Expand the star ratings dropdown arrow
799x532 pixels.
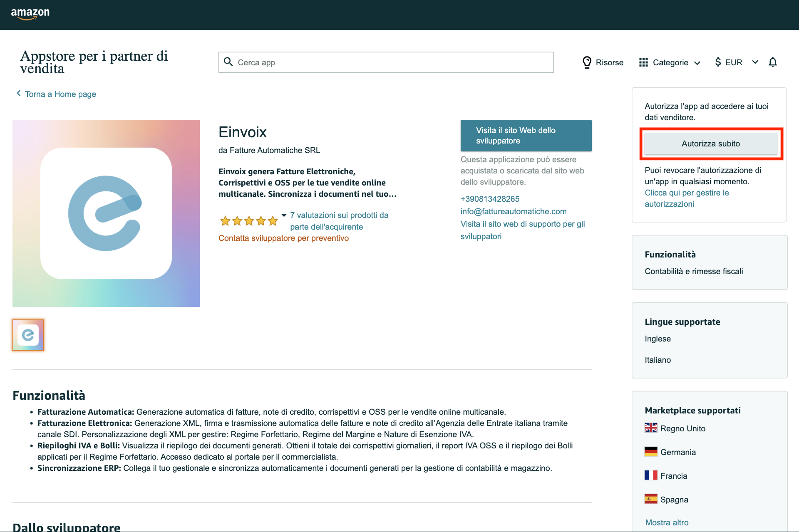284,215
